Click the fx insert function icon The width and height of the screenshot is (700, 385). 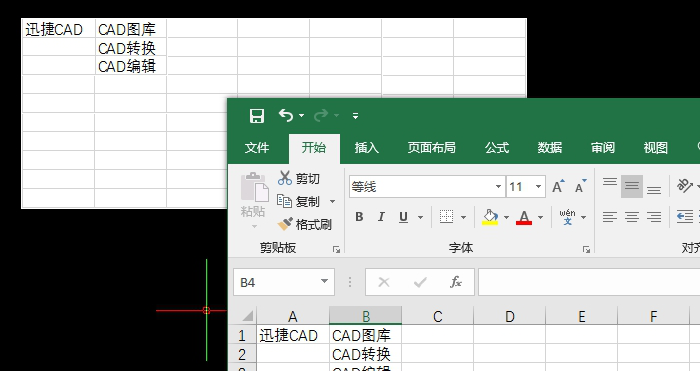[456, 282]
